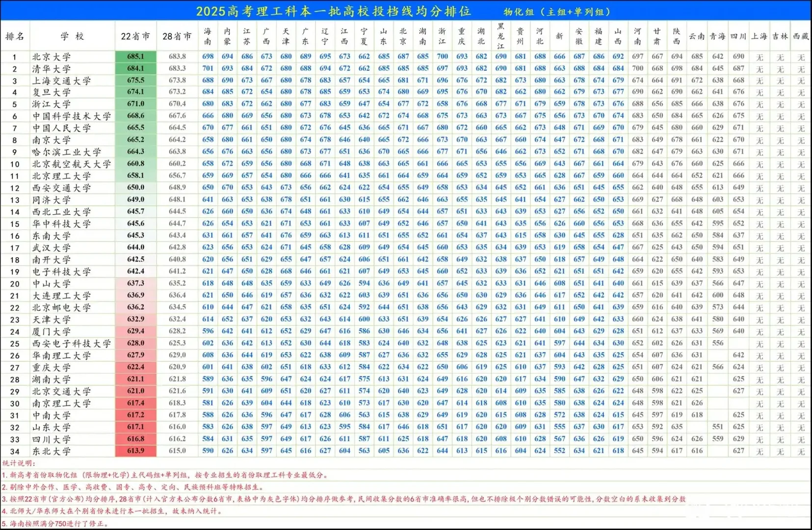Click the "吉林" province header
The height and width of the screenshot is (530, 812).
point(780,36)
